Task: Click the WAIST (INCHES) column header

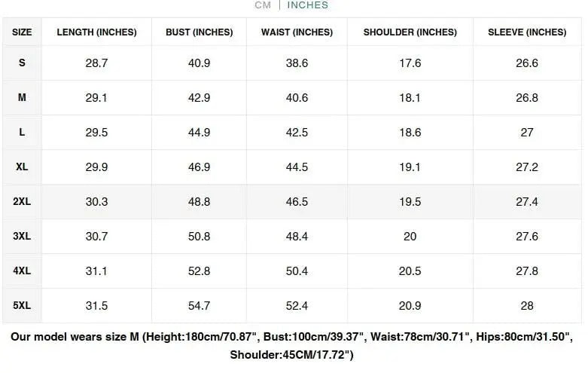Action: coord(297,32)
